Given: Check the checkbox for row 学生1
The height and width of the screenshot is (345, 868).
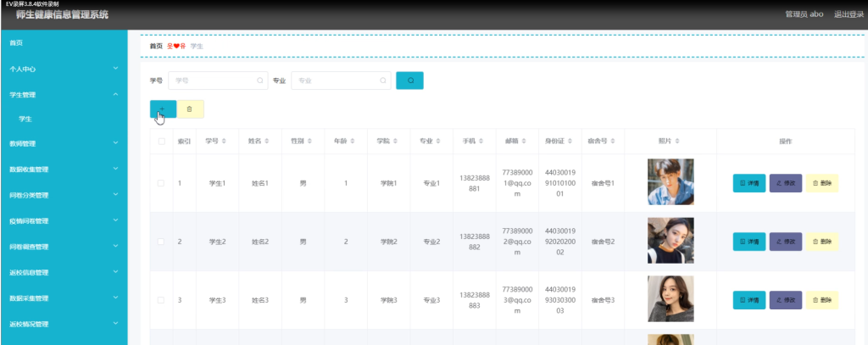Looking at the screenshot, I should [x=161, y=183].
